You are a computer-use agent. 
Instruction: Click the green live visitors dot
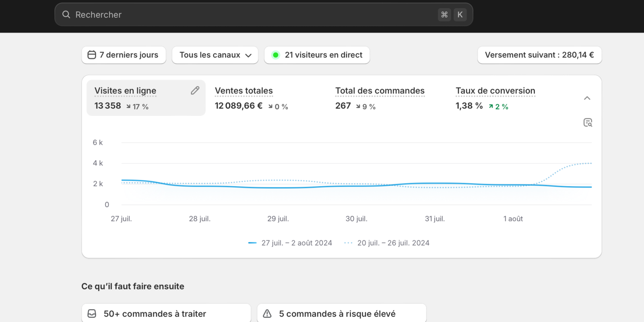276,55
